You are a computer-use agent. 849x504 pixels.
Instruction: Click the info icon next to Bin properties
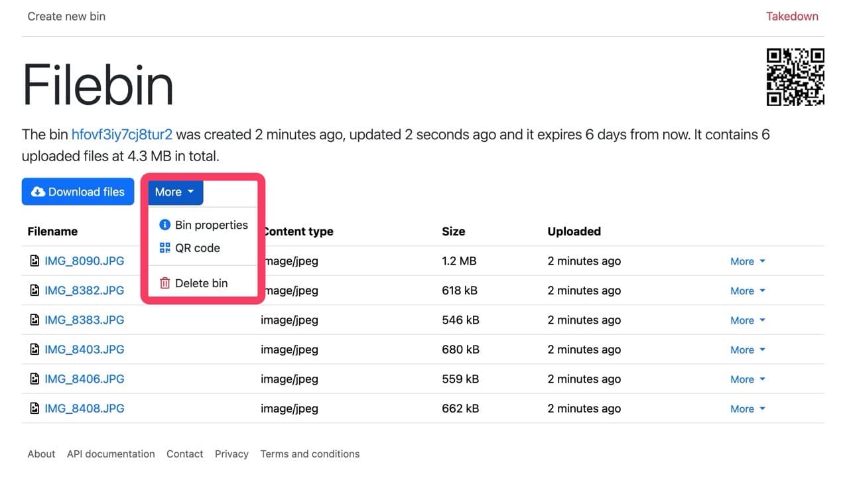tap(165, 225)
